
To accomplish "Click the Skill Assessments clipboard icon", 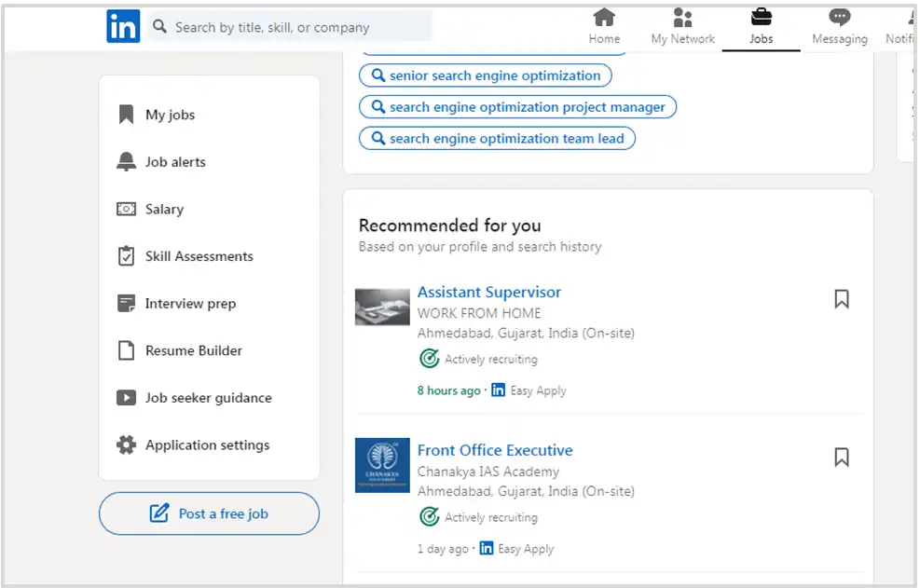I will coord(126,256).
